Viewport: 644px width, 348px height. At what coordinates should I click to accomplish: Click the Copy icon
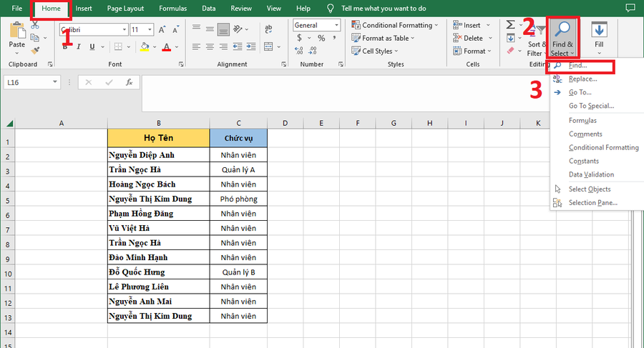click(x=35, y=38)
